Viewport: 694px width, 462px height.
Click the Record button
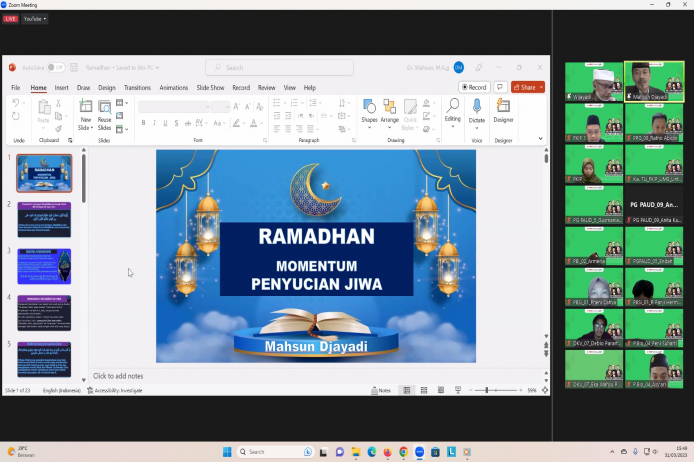(x=474, y=87)
